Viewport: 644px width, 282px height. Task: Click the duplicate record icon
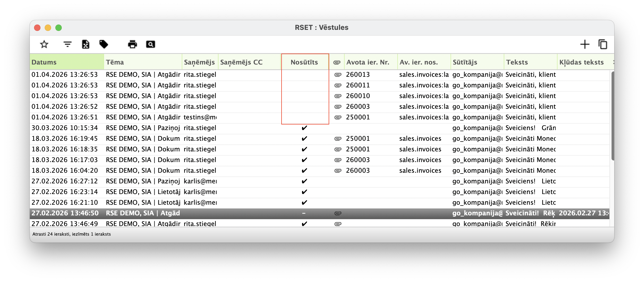tap(603, 44)
